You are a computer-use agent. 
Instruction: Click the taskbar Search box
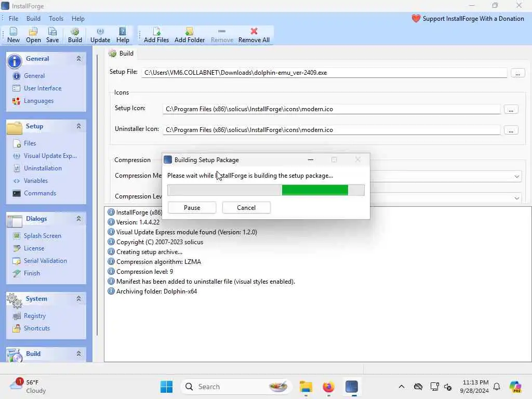(236, 387)
